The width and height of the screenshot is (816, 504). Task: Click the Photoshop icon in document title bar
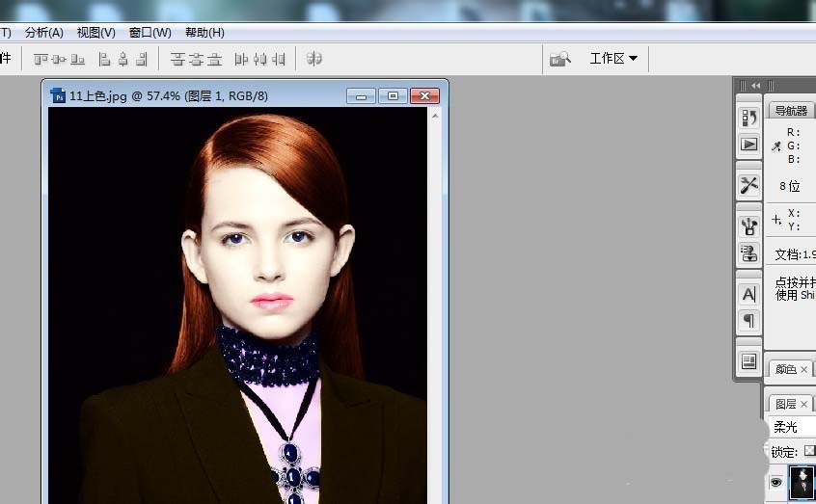coord(59,96)
